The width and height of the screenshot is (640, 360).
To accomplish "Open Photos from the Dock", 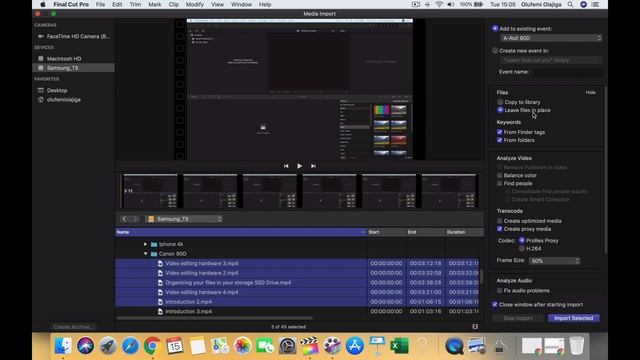I will point(242,346).
